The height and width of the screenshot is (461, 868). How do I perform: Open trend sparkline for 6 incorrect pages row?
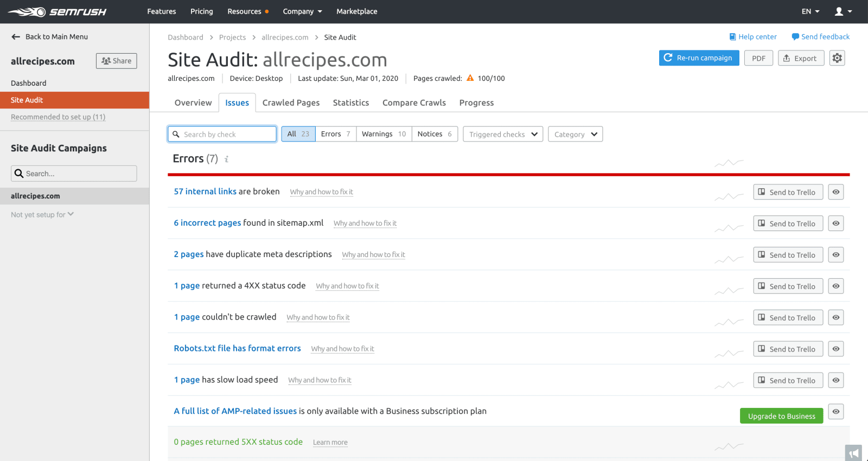coord(729,228)
